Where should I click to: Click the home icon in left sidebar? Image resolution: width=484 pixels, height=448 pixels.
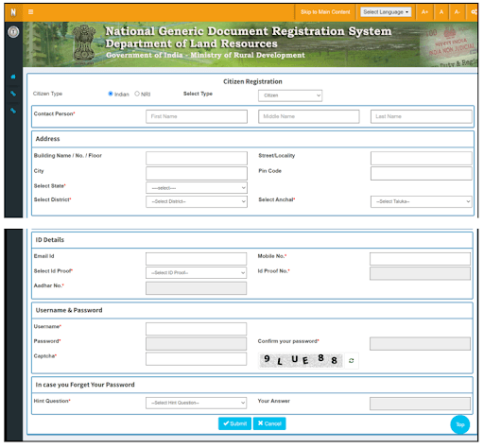pyautogui.click(x=13, y=77)
